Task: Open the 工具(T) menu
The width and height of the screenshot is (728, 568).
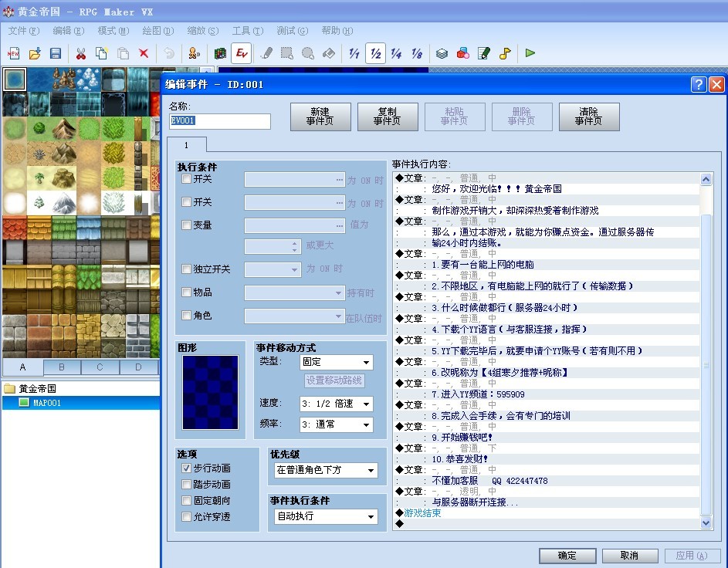Action: [x=248, y=31]
